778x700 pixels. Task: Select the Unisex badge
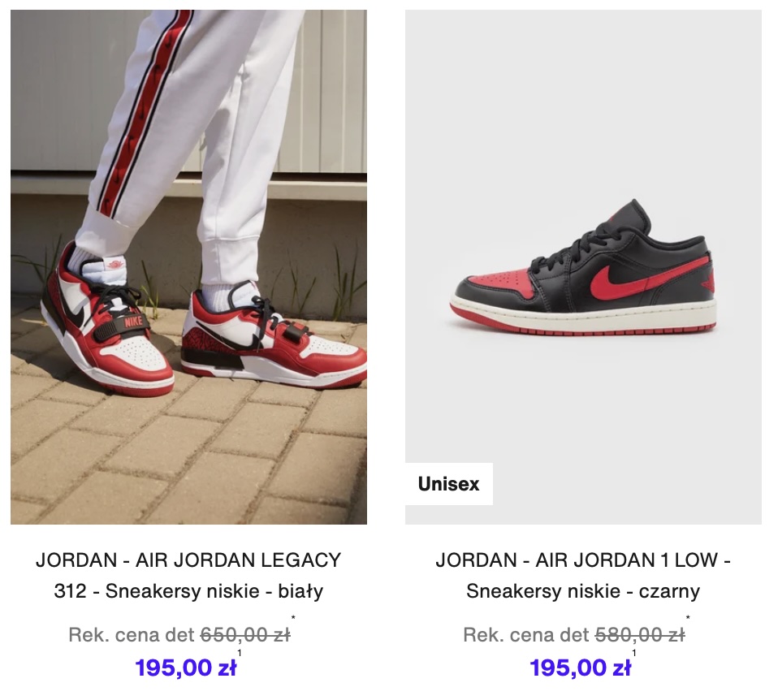[x=448, y=484]
